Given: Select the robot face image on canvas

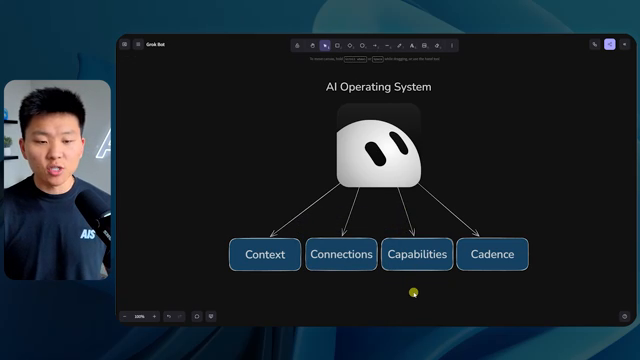Looking at the screenshot, I should pos(379,145).
